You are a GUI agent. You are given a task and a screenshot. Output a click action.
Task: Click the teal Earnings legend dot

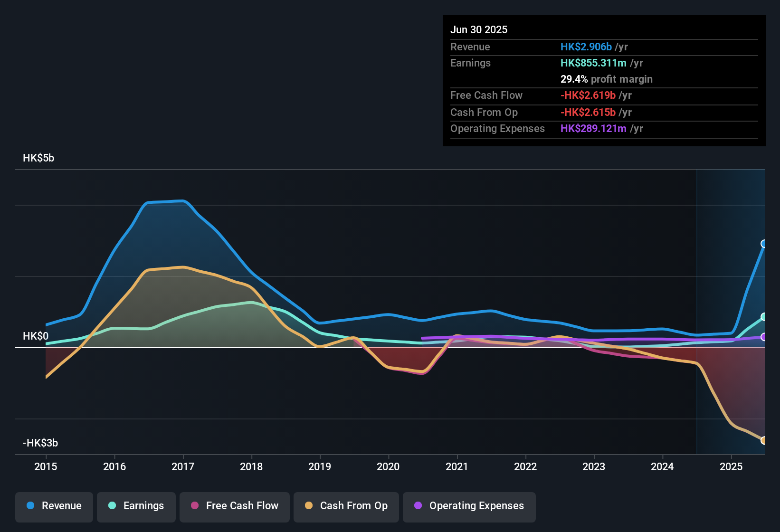[x=112, y=506]
